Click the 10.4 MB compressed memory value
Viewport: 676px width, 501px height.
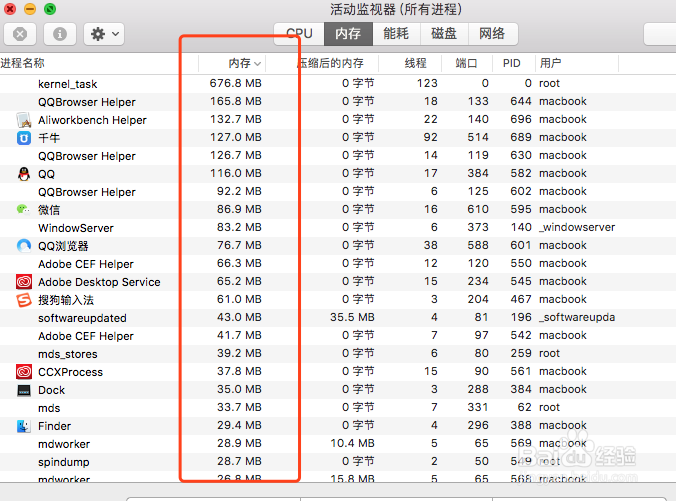(352, 443)
